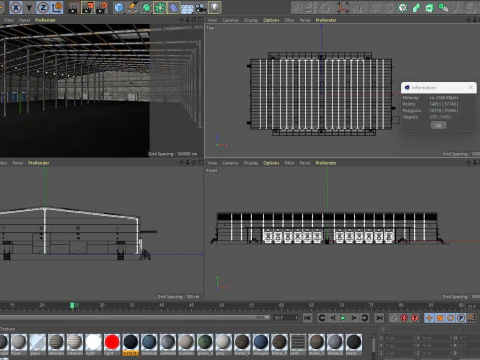Toggle parameter keyframe recording
This screenshot has height=360, width=480.
tap(461, 318)
